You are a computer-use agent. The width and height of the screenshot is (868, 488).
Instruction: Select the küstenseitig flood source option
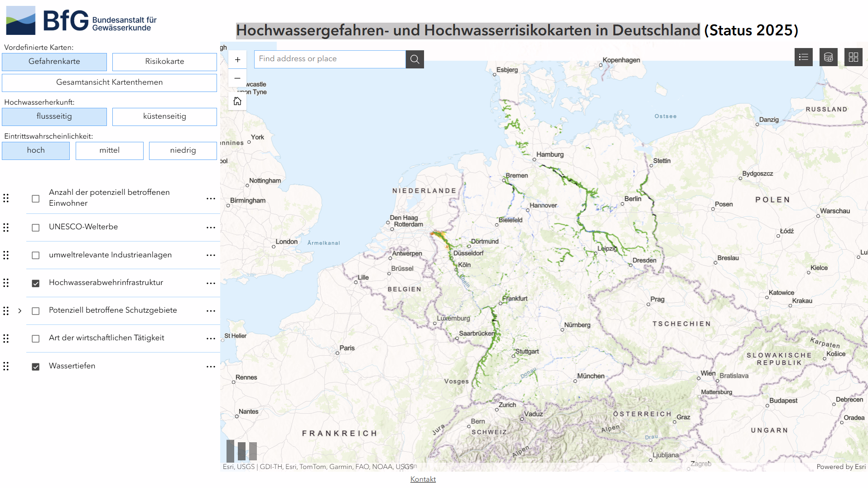pyautogui.click(x=164, y=116)
